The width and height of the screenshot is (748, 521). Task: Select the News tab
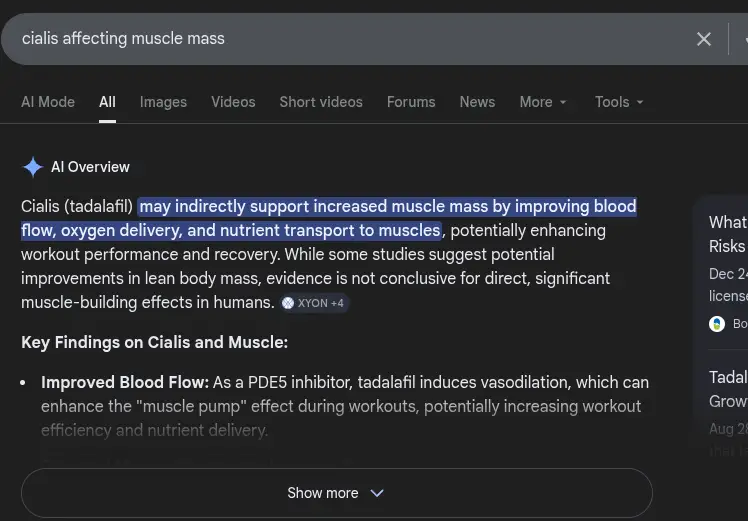click(477, 102)
